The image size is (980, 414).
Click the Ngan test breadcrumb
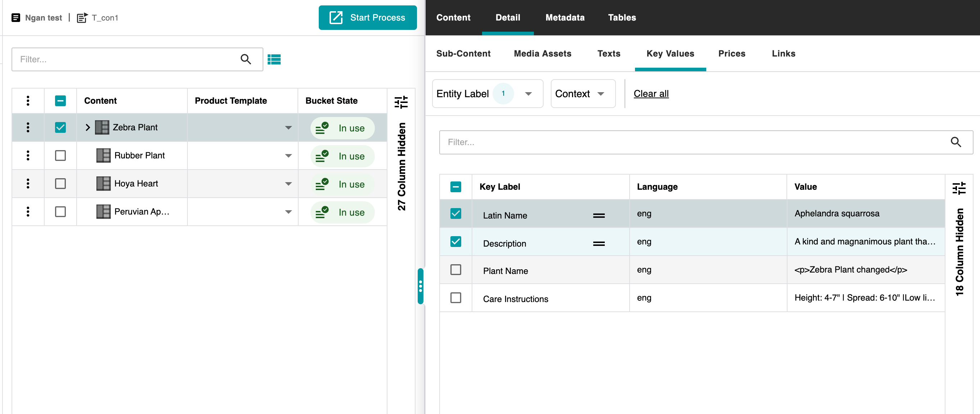44,18
